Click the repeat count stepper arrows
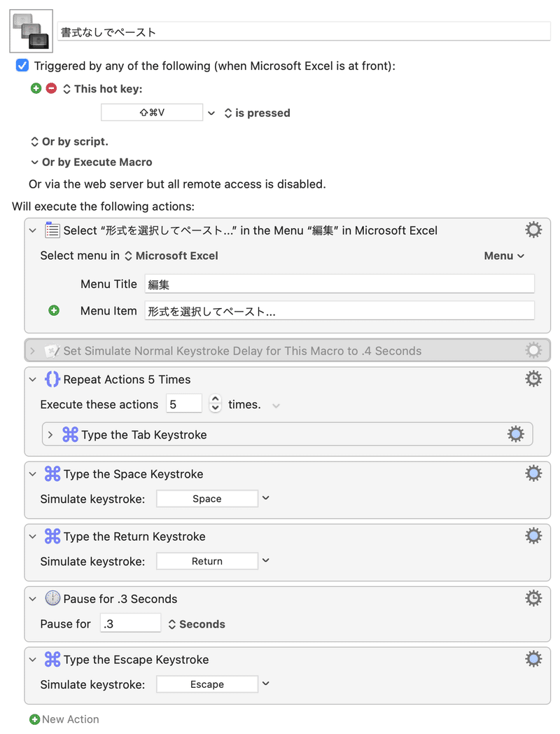The image size is (560, 734). [x=215, y=403]
